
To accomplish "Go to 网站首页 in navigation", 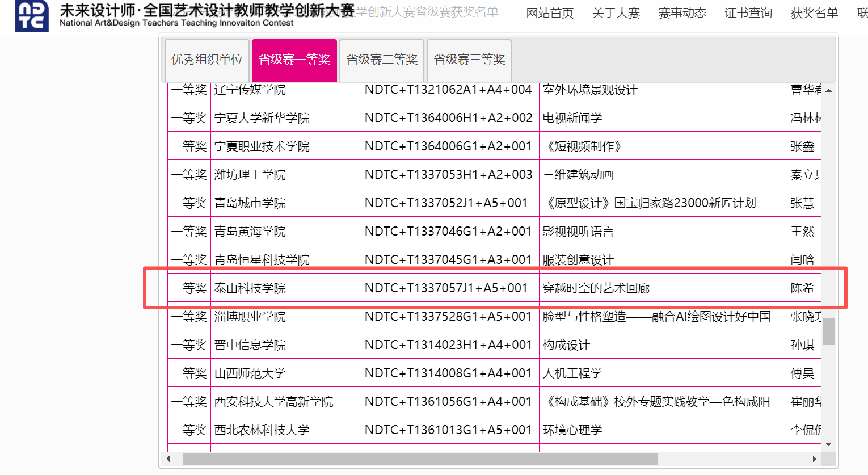I will pyautogui.click(x=550, y=13).
